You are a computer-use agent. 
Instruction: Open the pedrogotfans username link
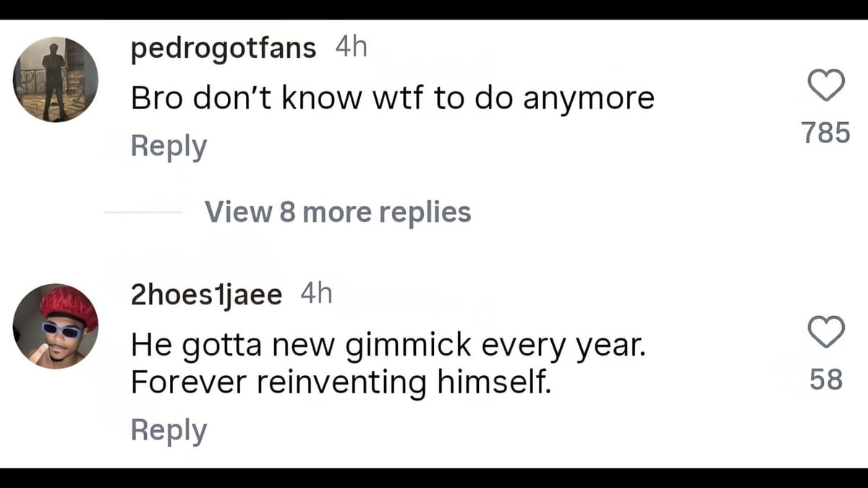tap(224, 48)
